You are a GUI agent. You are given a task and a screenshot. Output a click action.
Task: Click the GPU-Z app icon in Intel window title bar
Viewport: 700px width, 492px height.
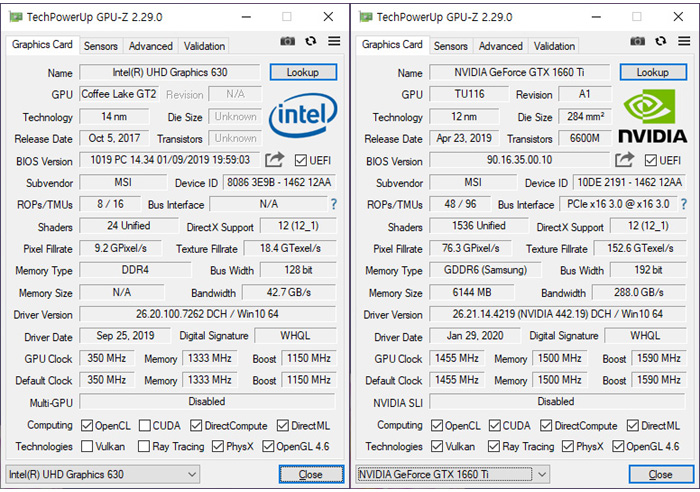(16, 17)
